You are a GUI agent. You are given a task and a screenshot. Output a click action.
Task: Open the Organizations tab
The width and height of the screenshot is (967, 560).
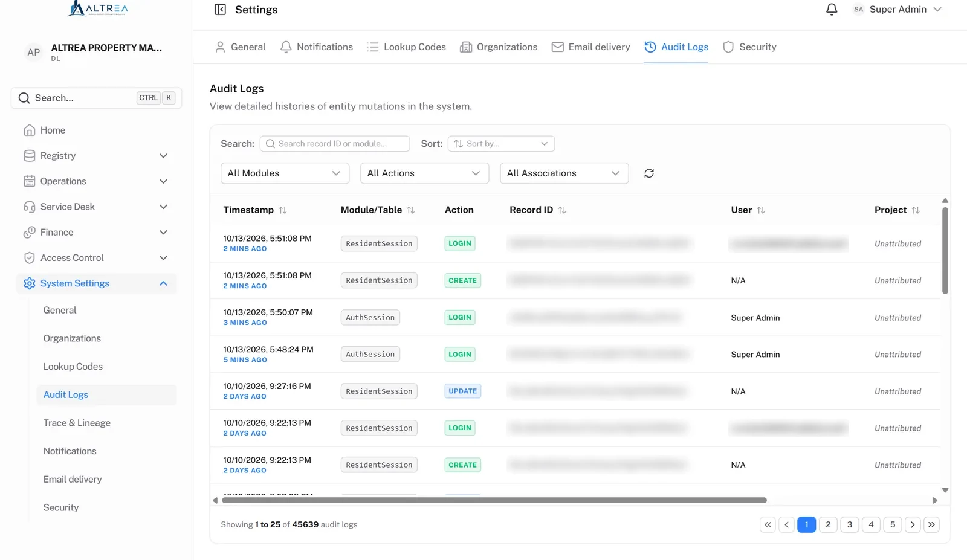[499, 47]
